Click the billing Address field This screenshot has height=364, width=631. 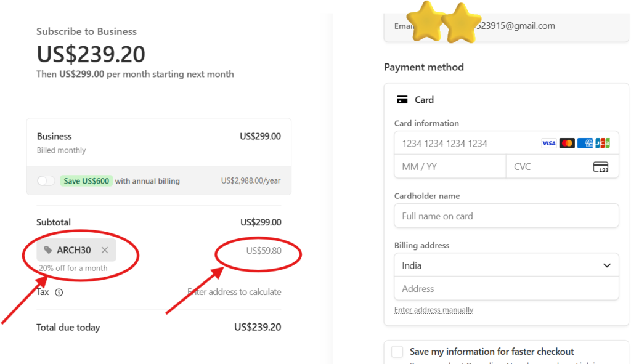click(506, 289)
